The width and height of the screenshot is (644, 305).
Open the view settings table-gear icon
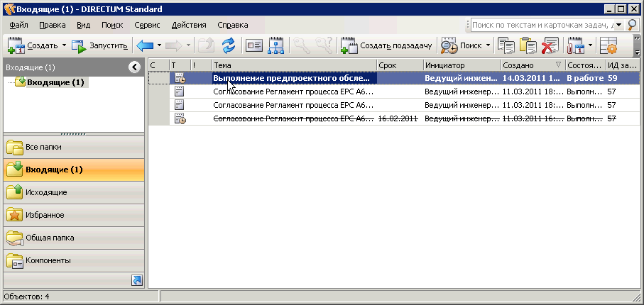(x=608, y=45)
